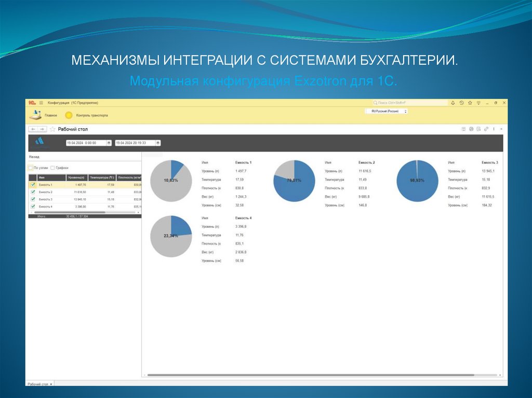Go forward with right arrow button
The image size is (532, 398).
pos(42,129)
